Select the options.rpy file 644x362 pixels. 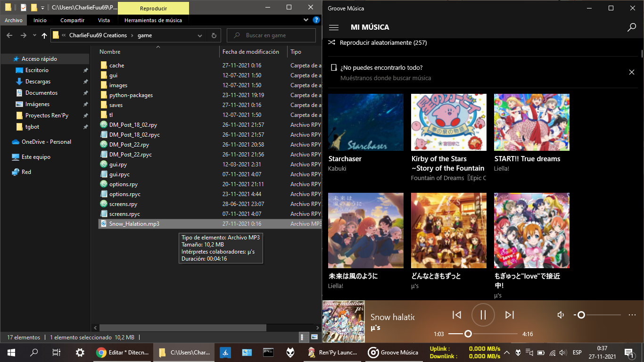(x=124, y=184)
